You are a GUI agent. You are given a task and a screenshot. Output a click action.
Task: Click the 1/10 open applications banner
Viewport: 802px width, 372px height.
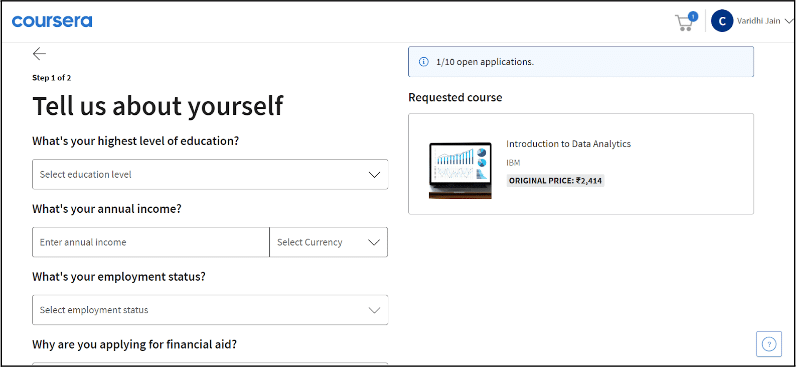[581, 62]
